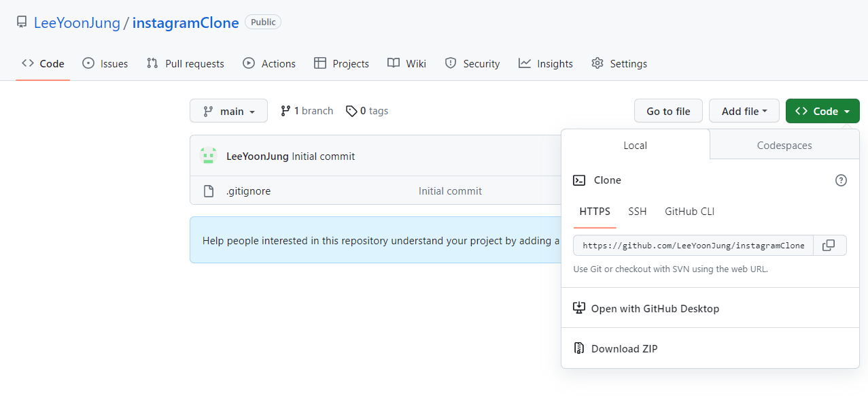Image resolution: width=868 pixels, height=398 pixels.
Task: Click the Public visibility badge
Action: [263, 22]
